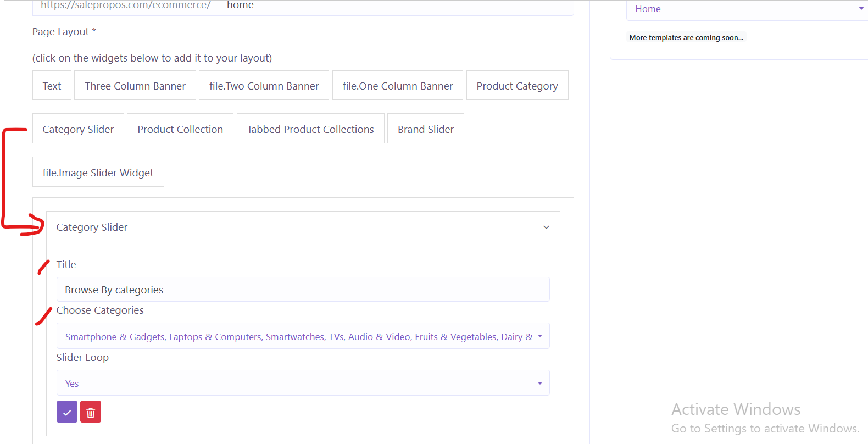Click the red trash delete button
Screen dimensions: 868x444
(91, 412)
